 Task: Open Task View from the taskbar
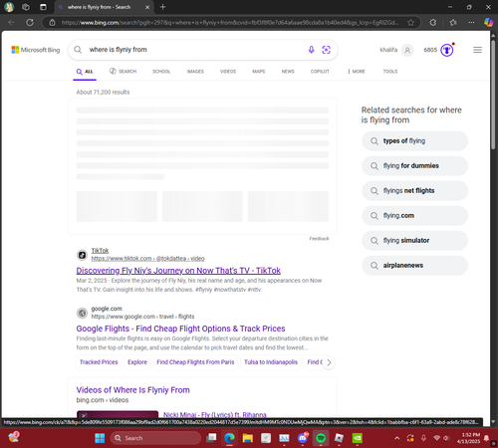coord(211,438)
